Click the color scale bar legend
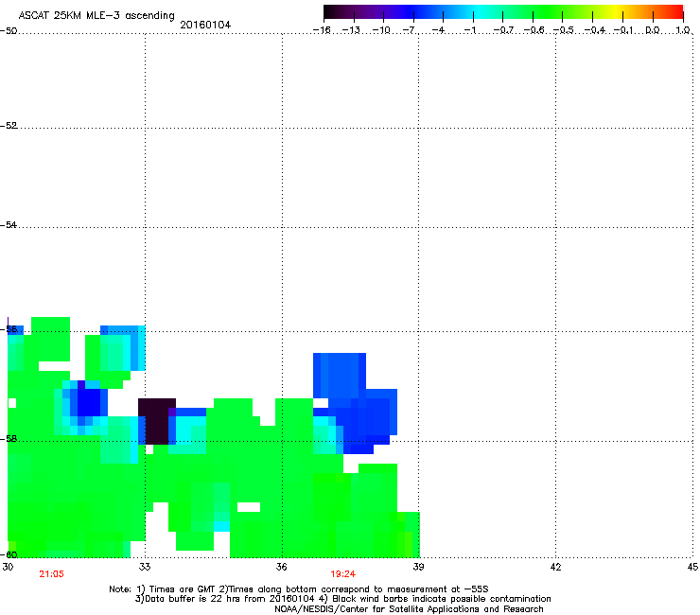This screenshot has width=700, height=615. (503, 12)
